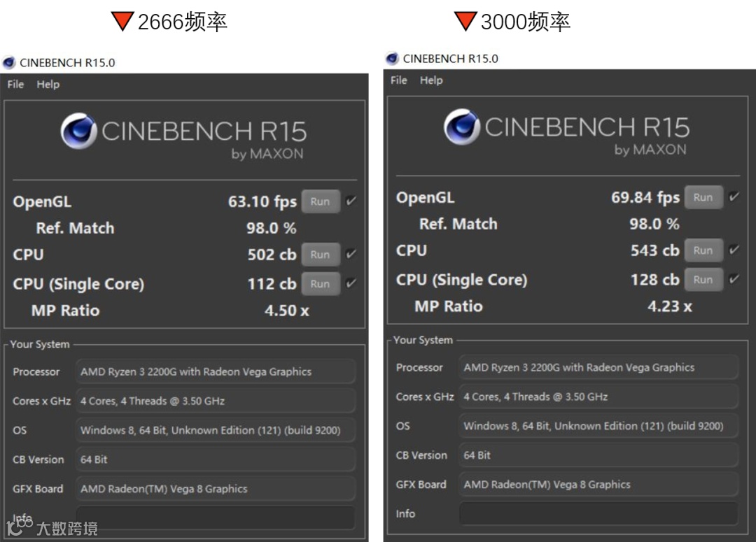Screen dimensions: 756x542
Task: Click the CB Version field in right window
Action: (x=598, y=455)
